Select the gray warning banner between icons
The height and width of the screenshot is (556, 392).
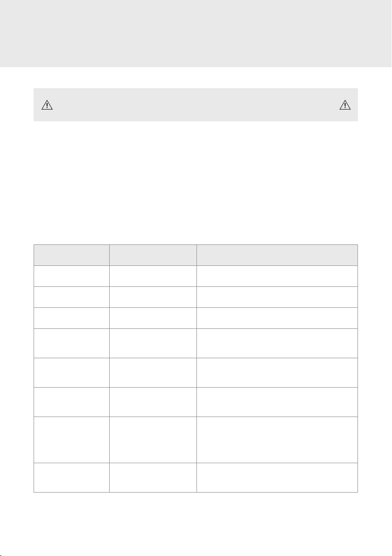point(196,104)
